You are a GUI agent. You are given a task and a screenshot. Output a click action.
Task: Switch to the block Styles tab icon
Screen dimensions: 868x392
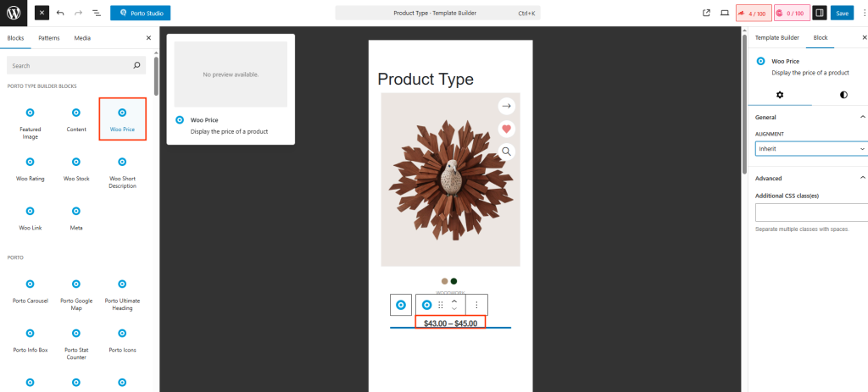click(843, 95)
